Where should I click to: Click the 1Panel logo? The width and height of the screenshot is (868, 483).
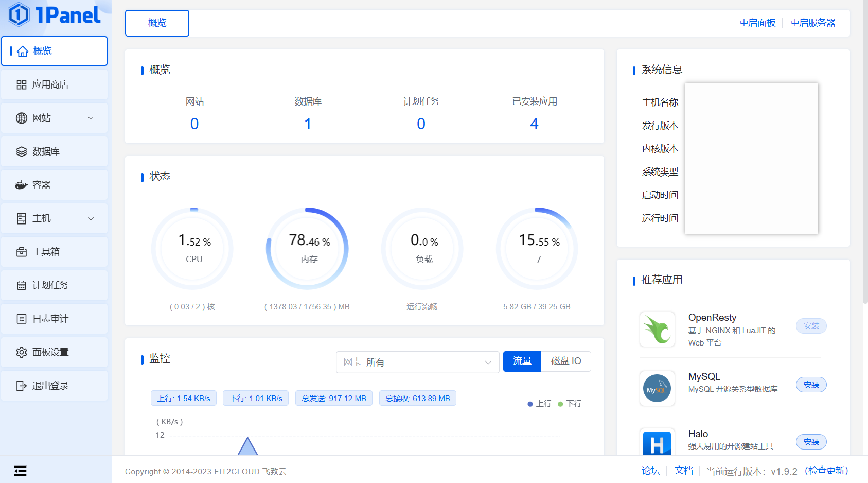coord(54,14)
